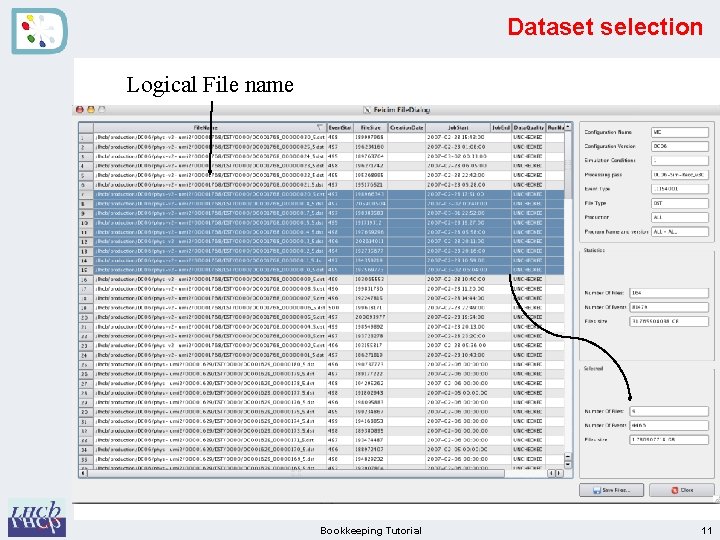Click the CreationDate column header
The image size is (720, 540).
coord(407,127)
